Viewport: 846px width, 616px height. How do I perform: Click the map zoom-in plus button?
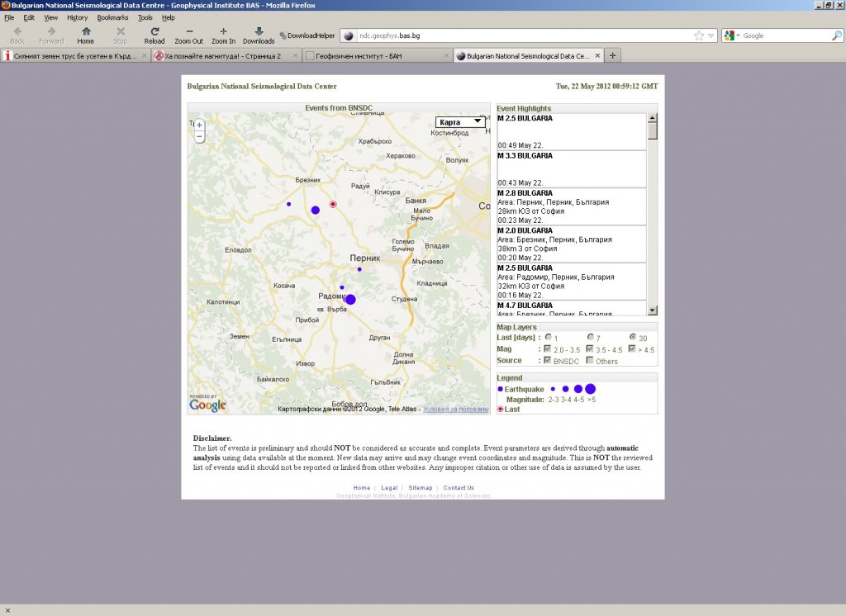pos(199,125)
